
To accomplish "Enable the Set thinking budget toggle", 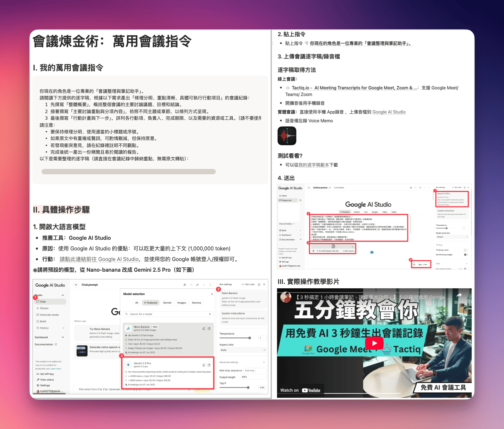I will point(466,255).
